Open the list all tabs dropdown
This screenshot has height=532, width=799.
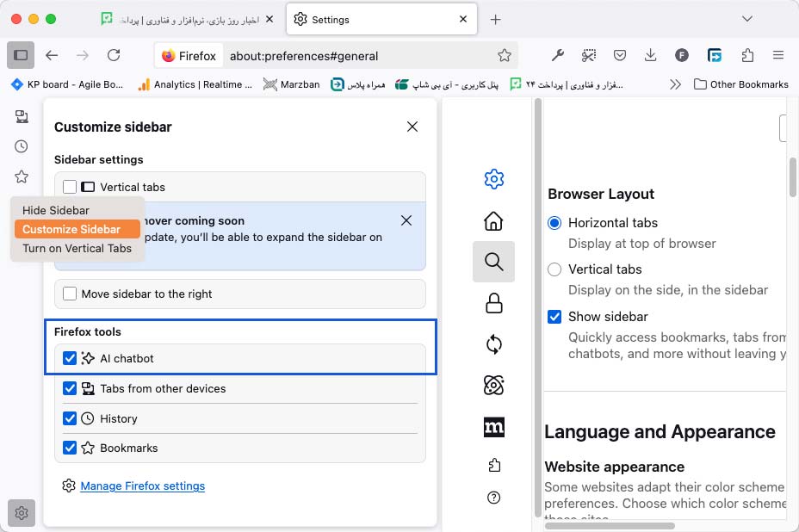(x=746, y=19)
